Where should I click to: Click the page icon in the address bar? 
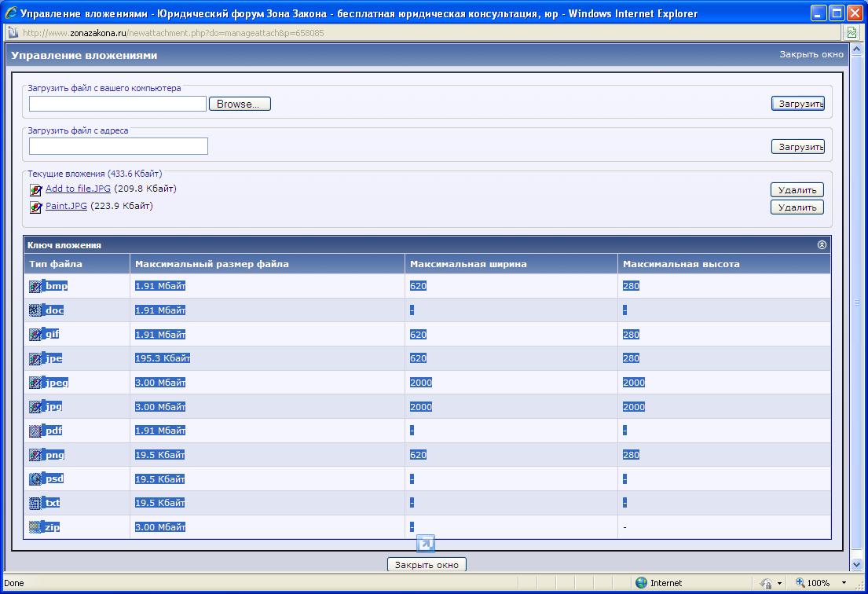[x=13, y=33]
